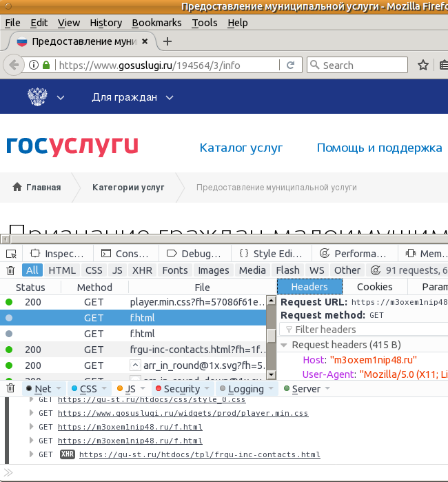The height and width of the screenshot is (482, 448).
Task: Toggle the HTML network filter
Action: pyautogui.click(x=62, y=270)
